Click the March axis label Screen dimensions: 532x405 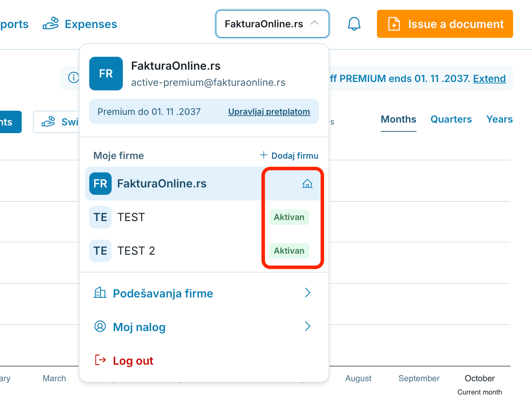(x=54, y=378)
